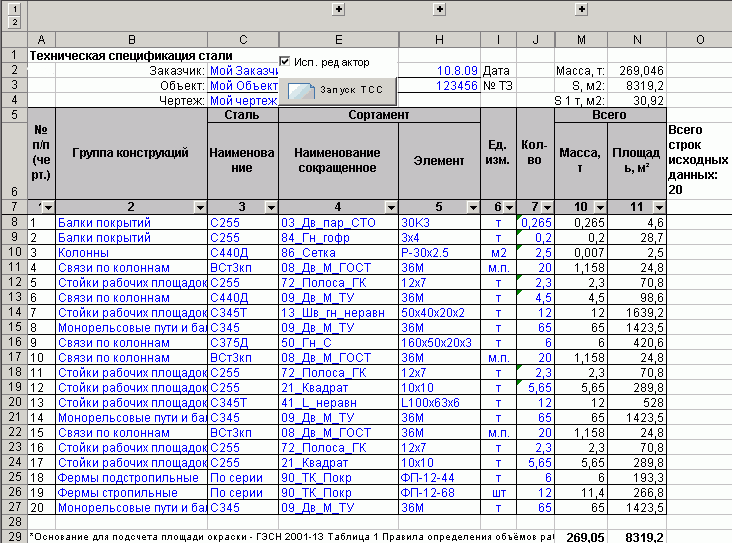
Task: Click the 'Мой Объект' cell
Action: point(243,85)
